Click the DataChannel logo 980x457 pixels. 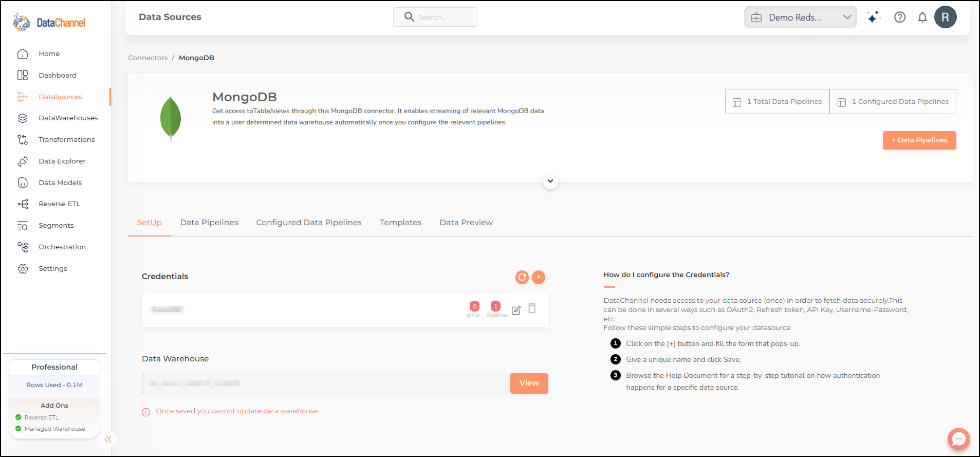pos(49,23)
